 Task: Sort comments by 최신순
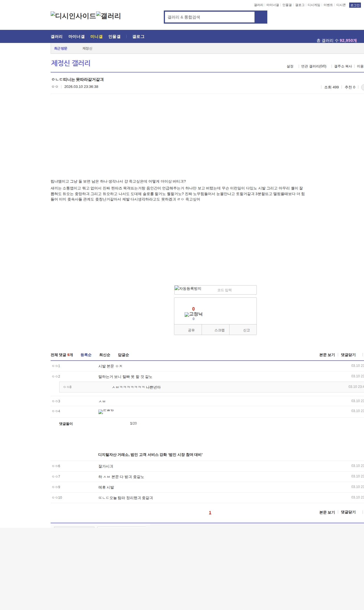pos(105,355)
